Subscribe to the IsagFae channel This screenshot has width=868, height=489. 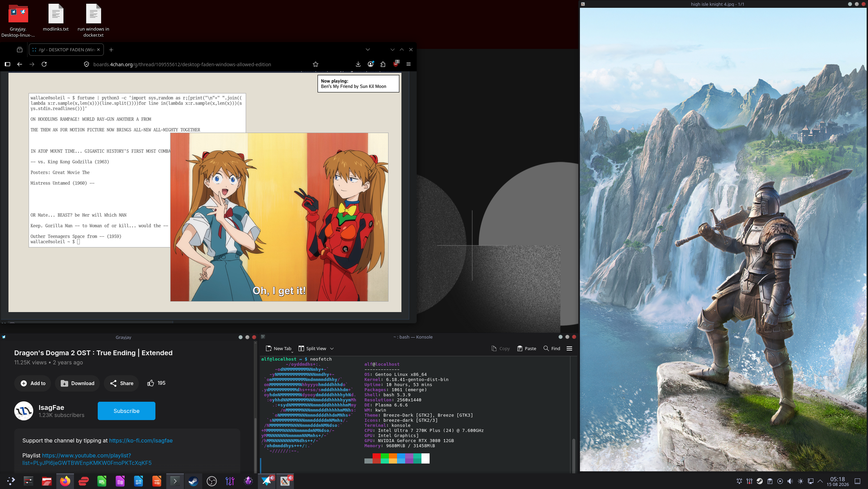pyautogui.click(x=127, y=411)
